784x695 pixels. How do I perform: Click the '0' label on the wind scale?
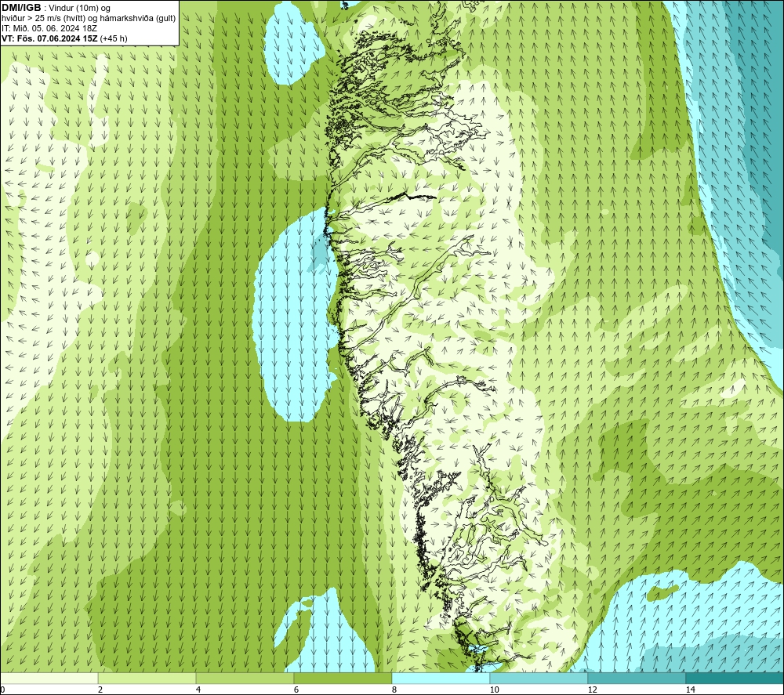(2, 690)
